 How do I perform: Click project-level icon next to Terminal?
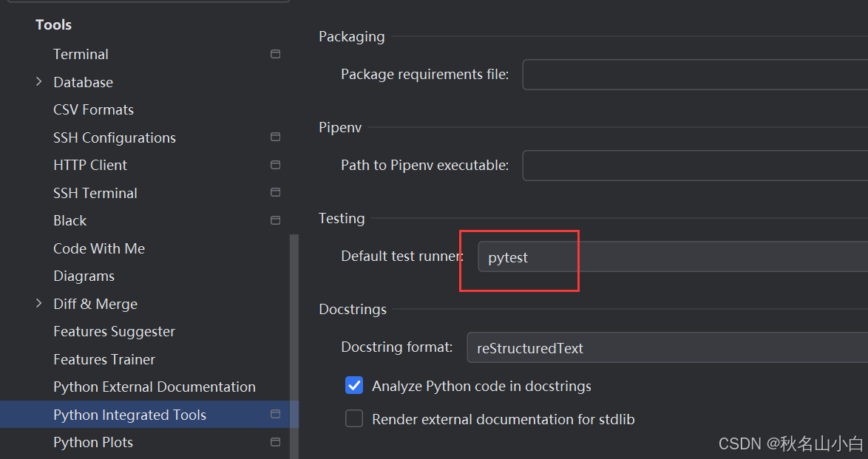[275, 54]
